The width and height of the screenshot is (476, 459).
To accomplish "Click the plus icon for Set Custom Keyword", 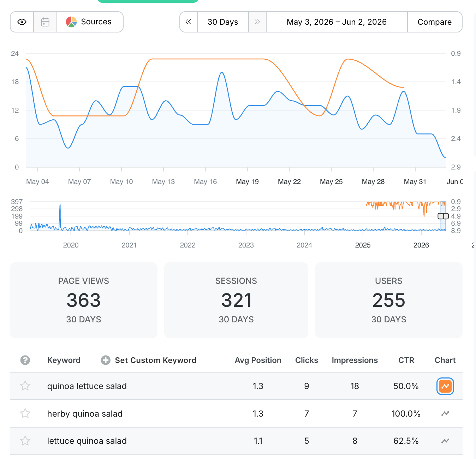I will [106, 360].
